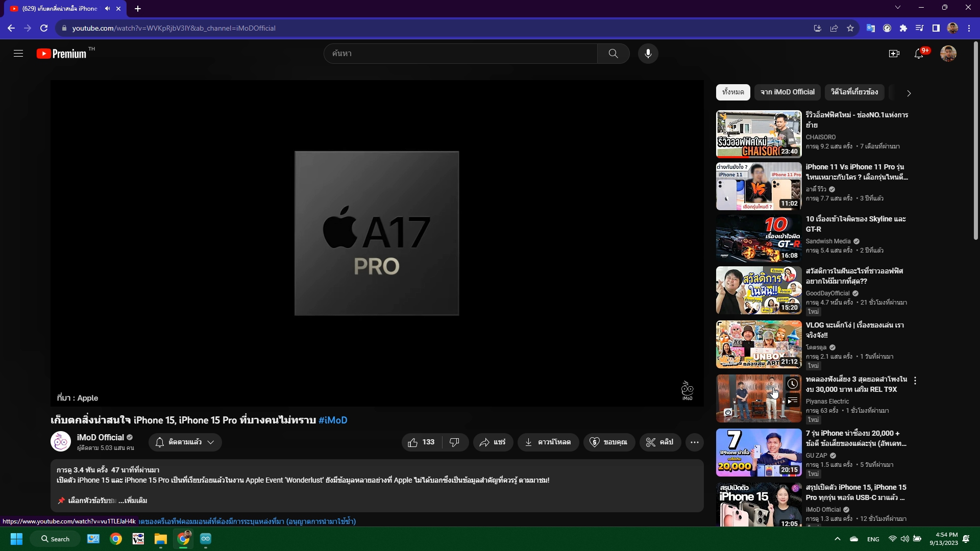Select the จาก iMoD Official chip
The height and width of the screenshot is (551, 980).
point(787,92)
